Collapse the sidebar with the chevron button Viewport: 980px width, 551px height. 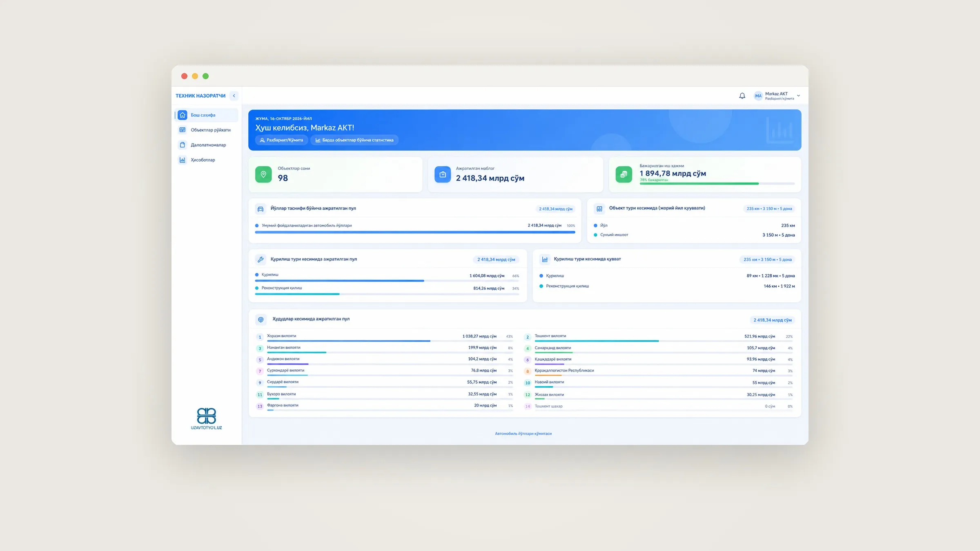pos(234,96)
